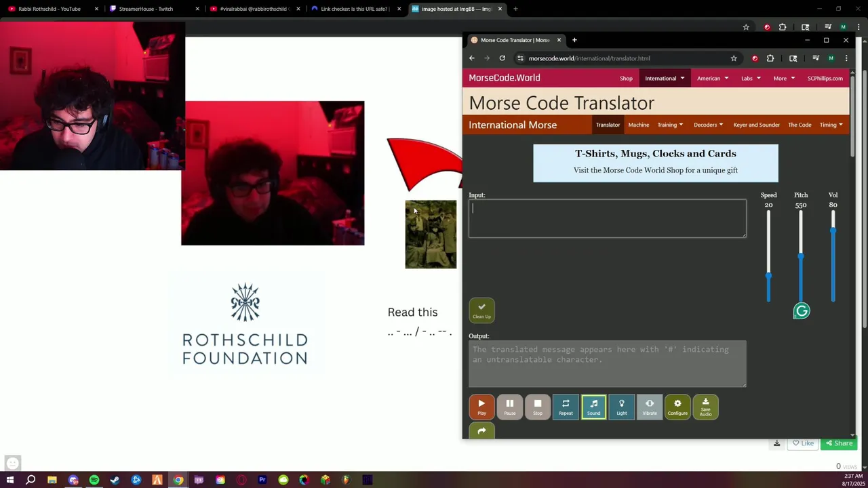Open the Configure settings

[677, 407]
